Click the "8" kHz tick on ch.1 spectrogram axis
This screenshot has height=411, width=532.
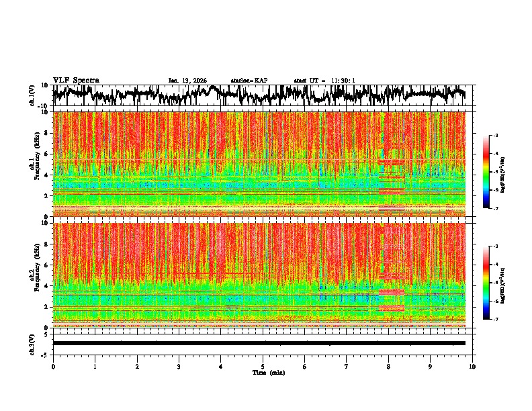[x=47, y=133]
